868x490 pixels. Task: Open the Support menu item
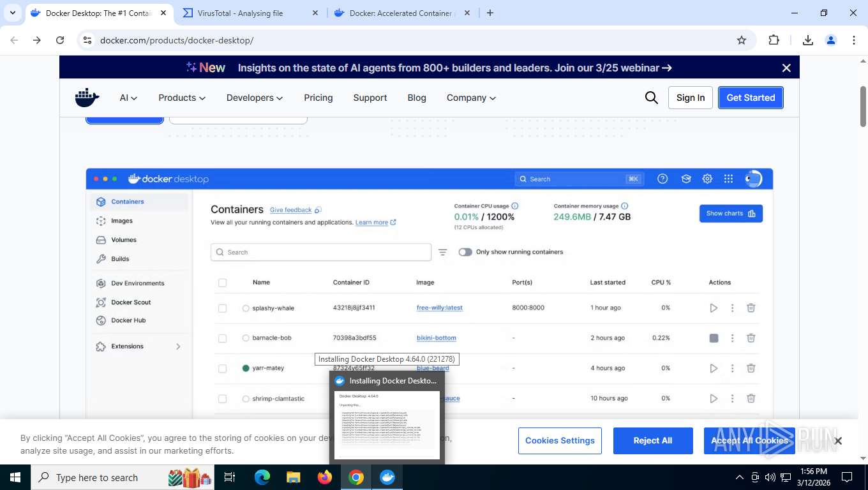370,98
